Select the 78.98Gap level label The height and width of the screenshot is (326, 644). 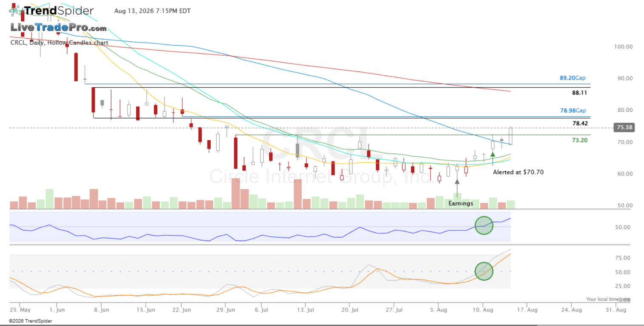[x=573, y=111]
